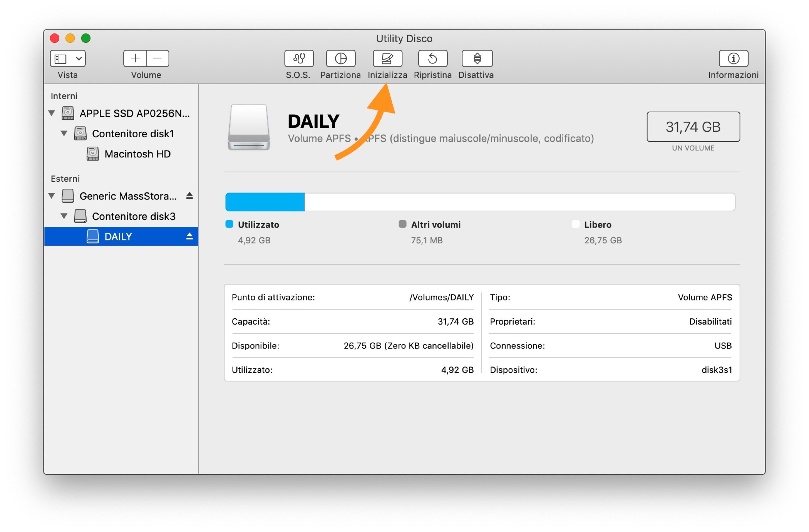Collapse the APPLE SSD disk tree

[52, 113]
